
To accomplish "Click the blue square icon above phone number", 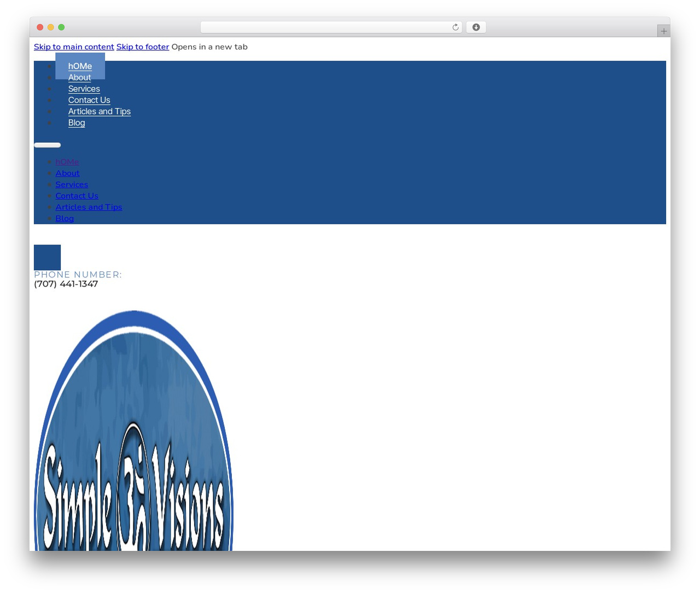I will pos(47,257).
